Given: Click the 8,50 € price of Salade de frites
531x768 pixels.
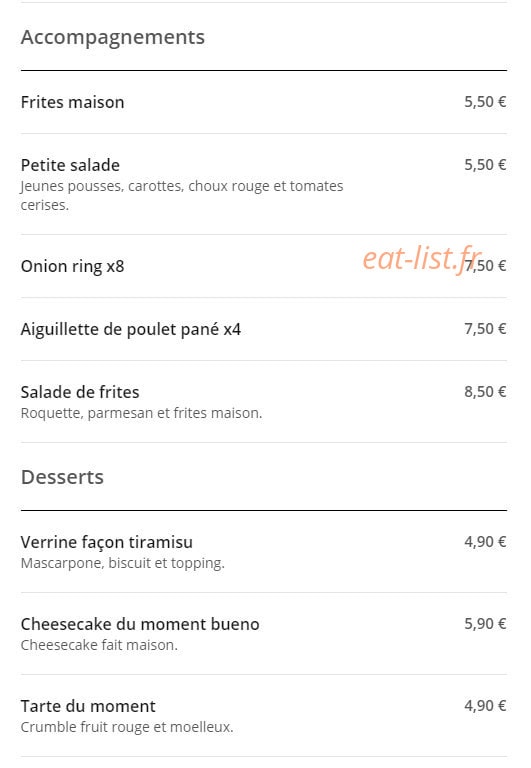Looking at the screenshot, I should 485,392.
